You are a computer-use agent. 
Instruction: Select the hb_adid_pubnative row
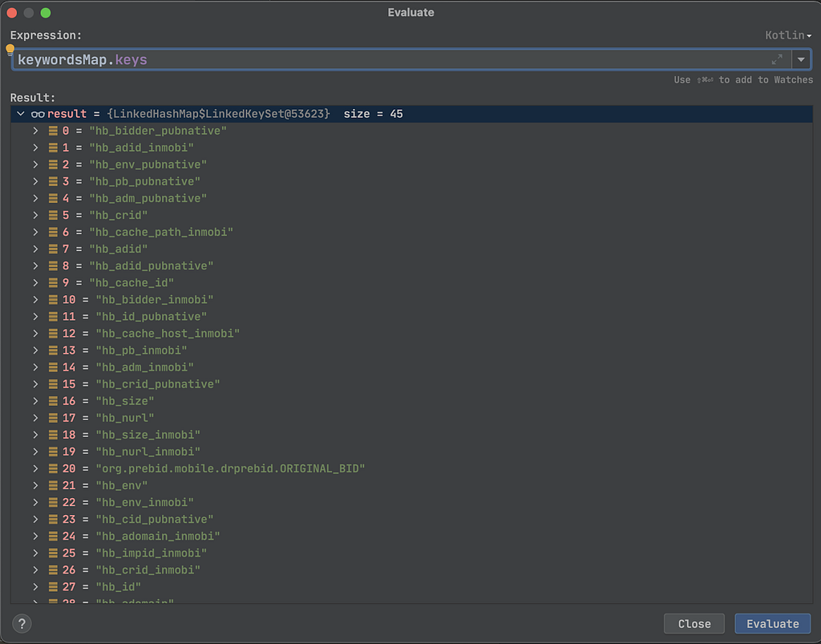point(411,266)
